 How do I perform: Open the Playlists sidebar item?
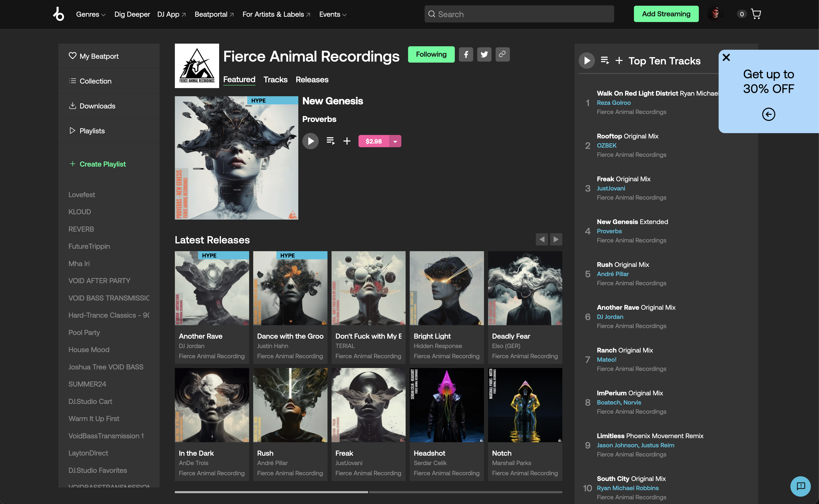109,131
